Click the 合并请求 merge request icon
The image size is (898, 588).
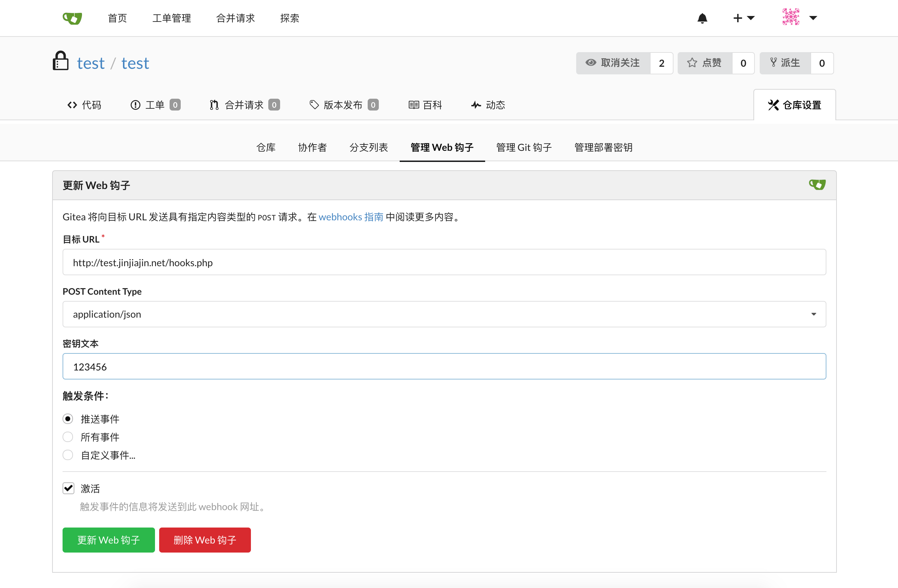click(x=214, y=105)
